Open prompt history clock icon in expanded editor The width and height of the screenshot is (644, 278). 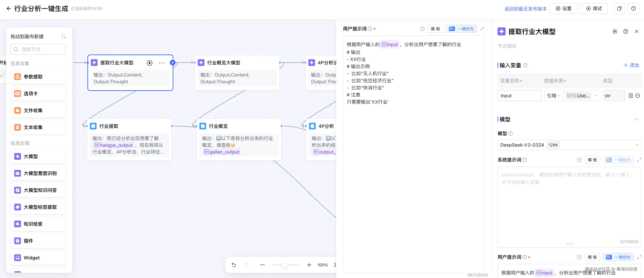click(x=422, y=29)
